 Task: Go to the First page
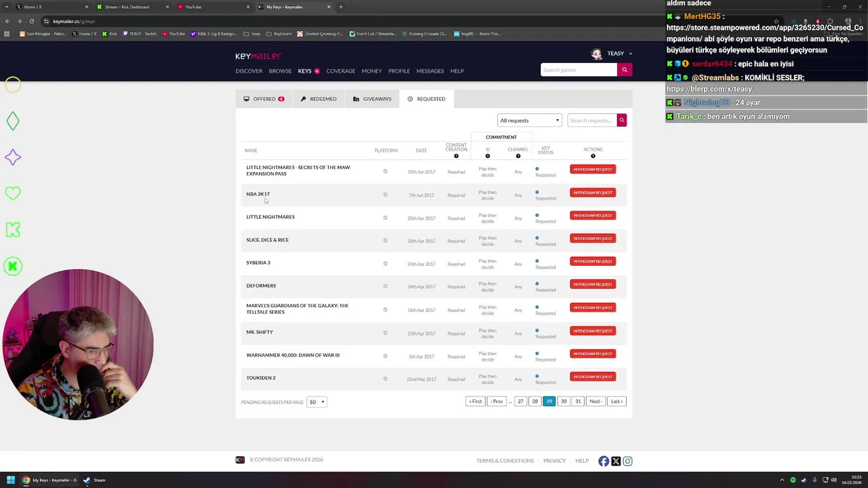click(x=475, y=401)
